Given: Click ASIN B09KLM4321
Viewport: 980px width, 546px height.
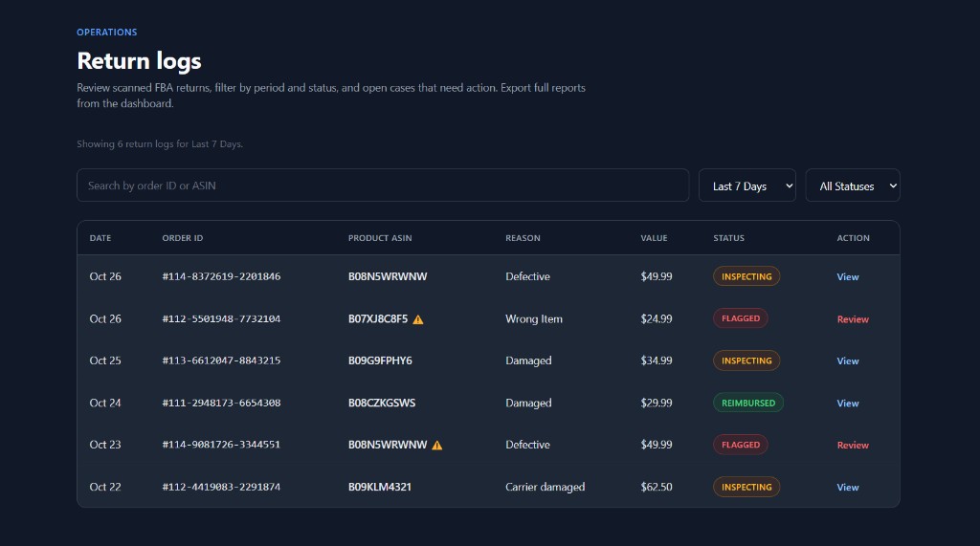Looking at the screenshot, I should pos(380,487).
